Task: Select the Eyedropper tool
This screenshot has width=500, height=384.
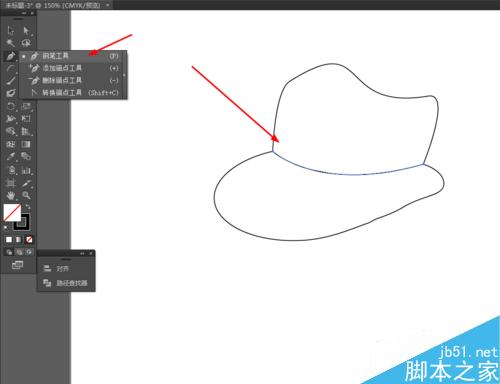Action: point(11,156)
